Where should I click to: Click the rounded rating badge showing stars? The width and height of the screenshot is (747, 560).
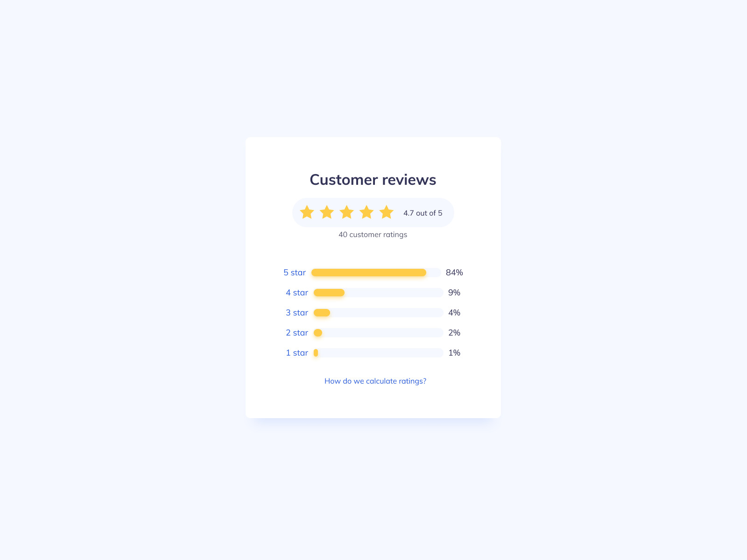(x=373, y=212)
